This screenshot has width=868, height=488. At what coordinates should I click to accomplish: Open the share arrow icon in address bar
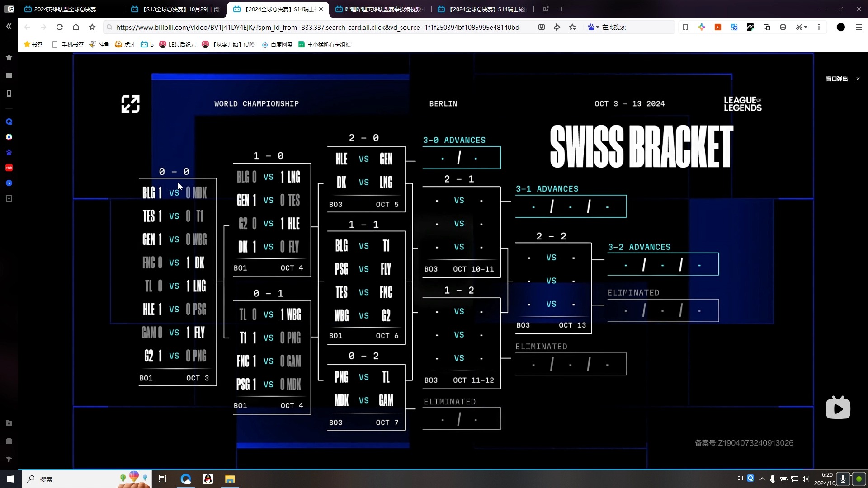(x=557, y=27)
